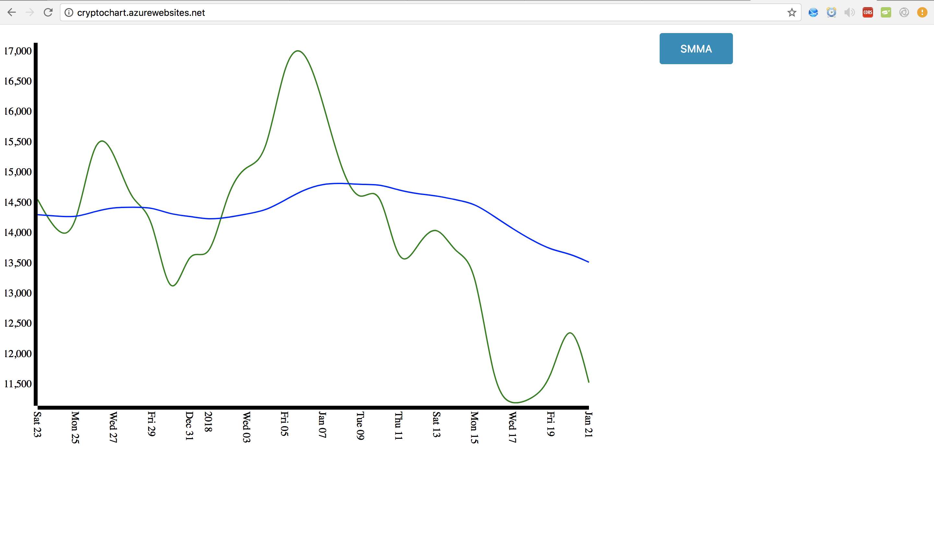Click the Fri 29 x-axis label
The image size is (934, 560).
pos(151,424)
